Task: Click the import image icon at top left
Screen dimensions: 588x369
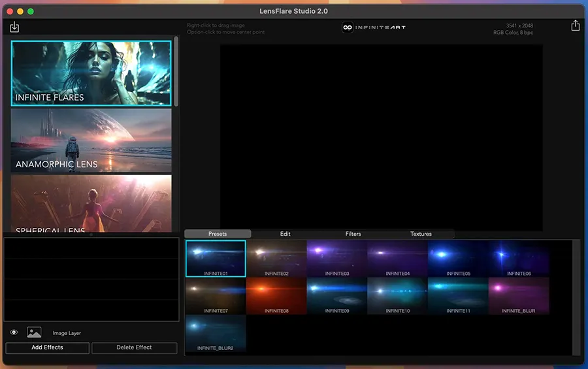Action: tap(15, 27)
